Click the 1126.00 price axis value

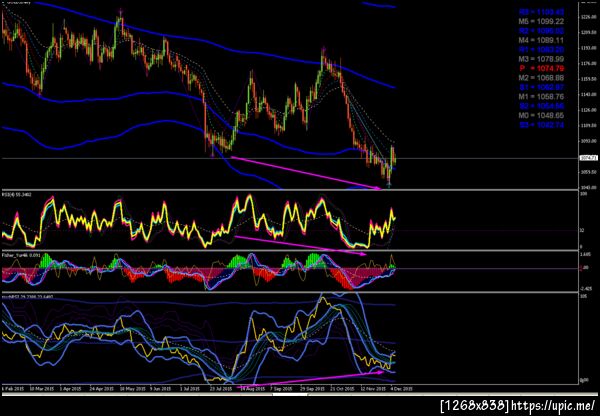click(589, 111)
